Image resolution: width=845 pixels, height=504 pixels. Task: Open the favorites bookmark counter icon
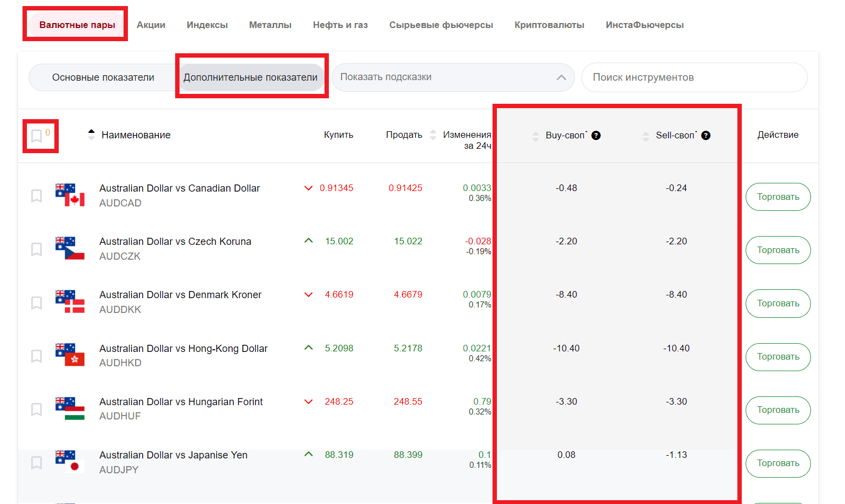point(36,136)
